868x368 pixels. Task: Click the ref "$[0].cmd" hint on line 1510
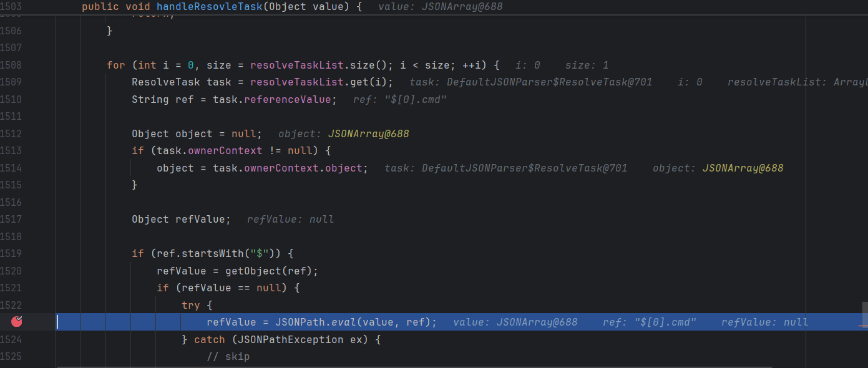click(x=400, y=100)
